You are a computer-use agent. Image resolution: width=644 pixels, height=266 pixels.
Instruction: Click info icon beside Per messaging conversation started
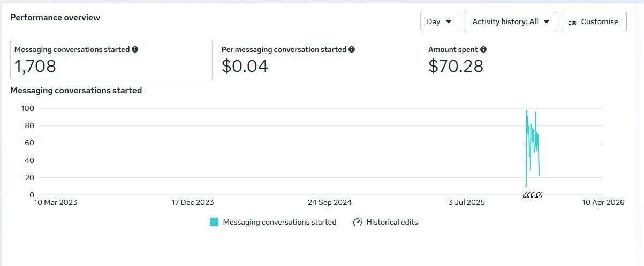[352, 49]
